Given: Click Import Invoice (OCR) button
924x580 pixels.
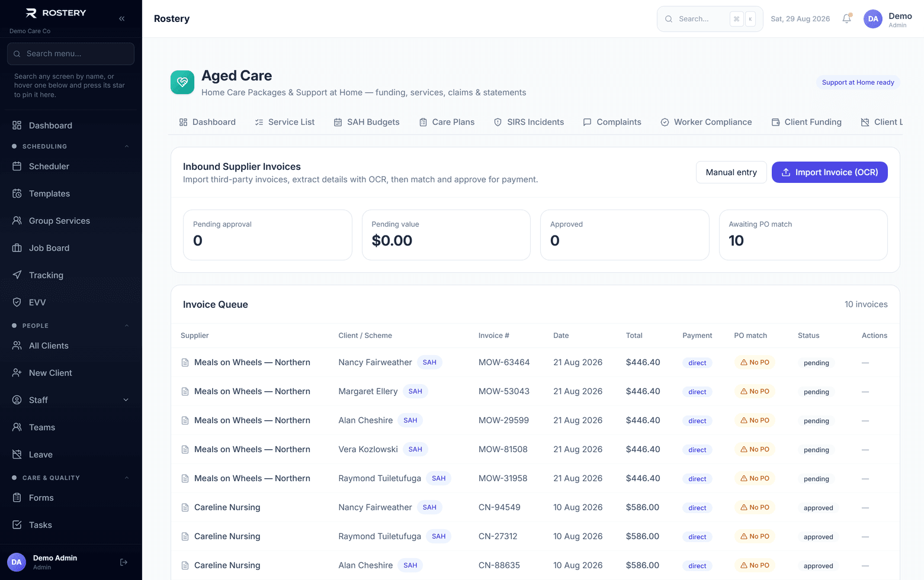Looking at the screenshot, I should coord(829,172).
